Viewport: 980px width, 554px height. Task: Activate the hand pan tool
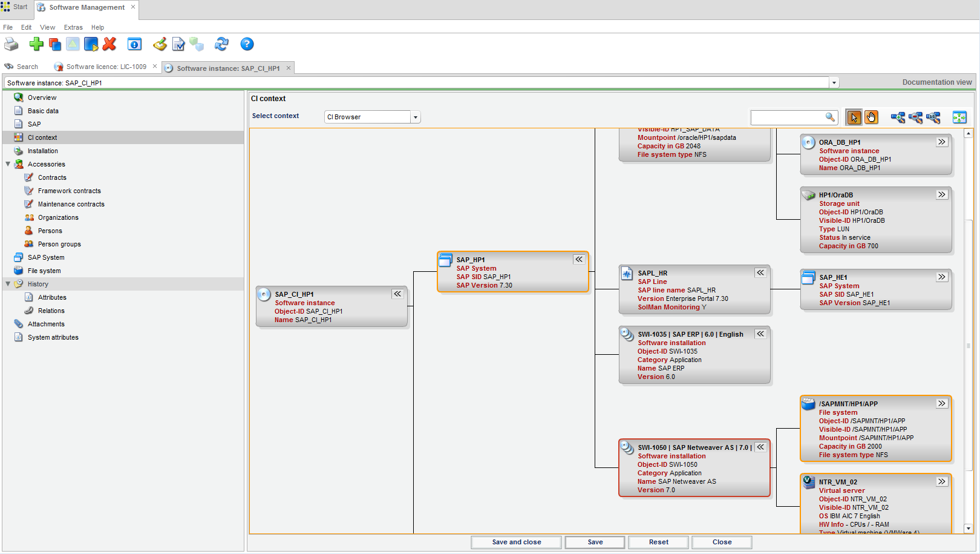click(871, 117)
